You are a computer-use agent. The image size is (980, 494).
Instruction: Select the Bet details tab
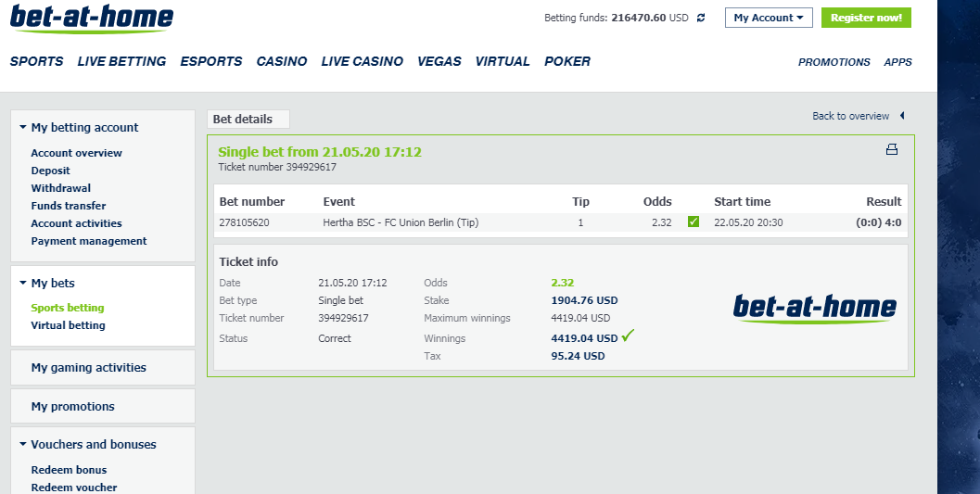248,119
